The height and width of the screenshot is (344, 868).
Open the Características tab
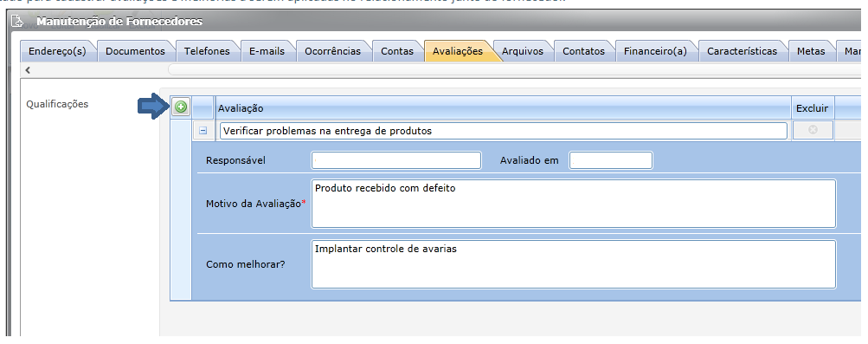pyautogui.click(x=742, y=51)
